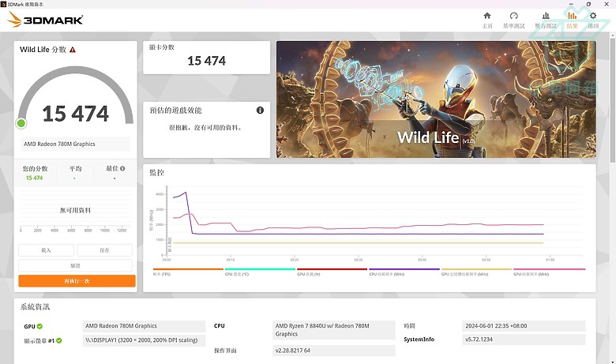Screen dimensions: 616x364
Task: Click the red warning triangle beside Wild Life 分數
Action: pyautogui.click(x=73, y=50)
